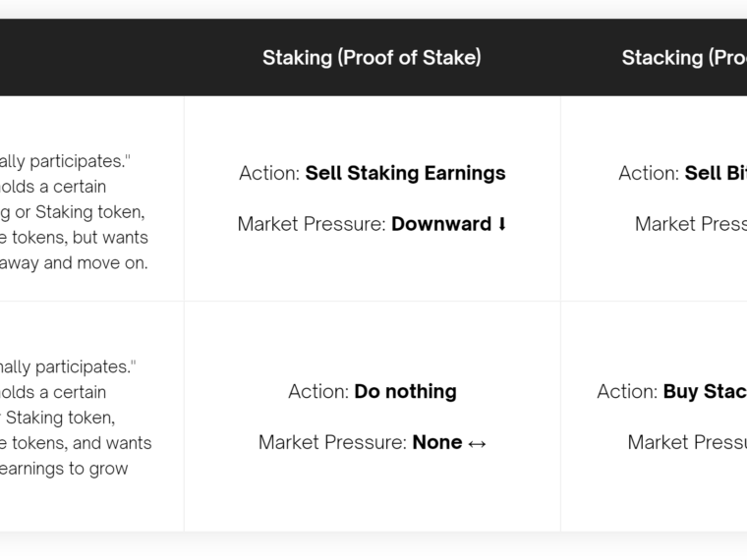Click the line "g or Staking token,"
This screenshot has height=560, width=747.
pos(73,212)
